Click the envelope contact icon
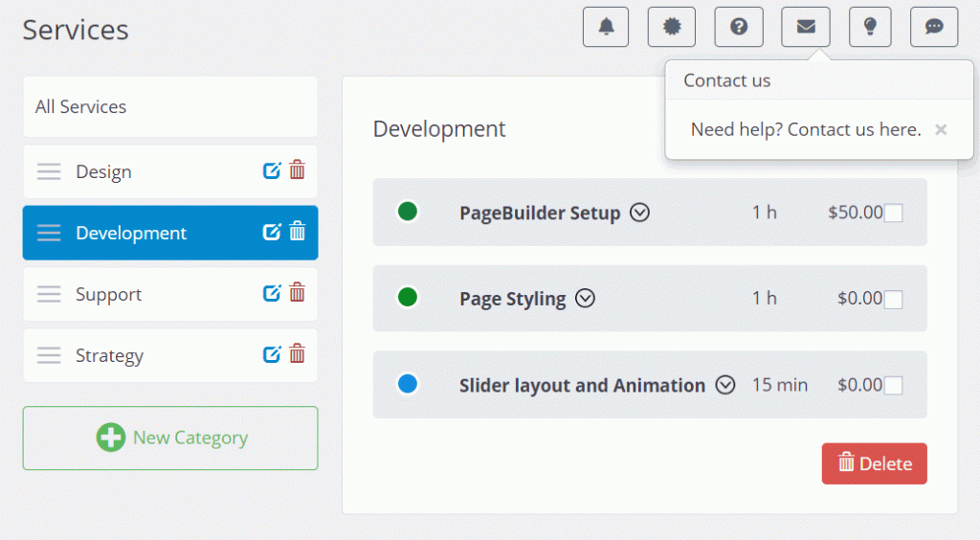This screenshot has width=980, height=540. (806, 27)
